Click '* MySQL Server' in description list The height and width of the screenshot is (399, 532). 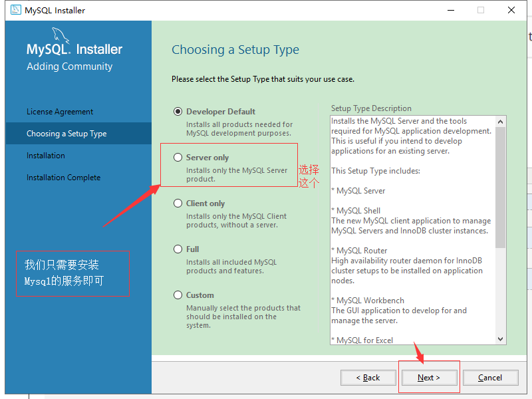coord(358,191)
